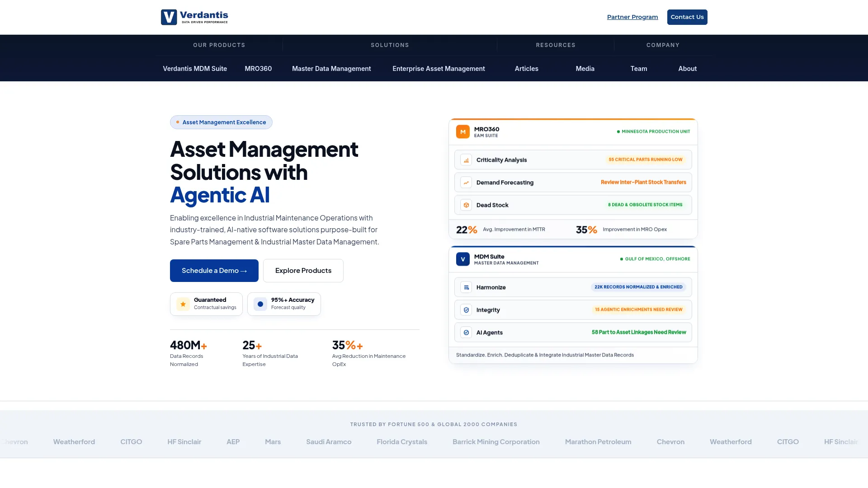Click Schedule a Demo button
868x488 pixels.
tap(214, 271)
